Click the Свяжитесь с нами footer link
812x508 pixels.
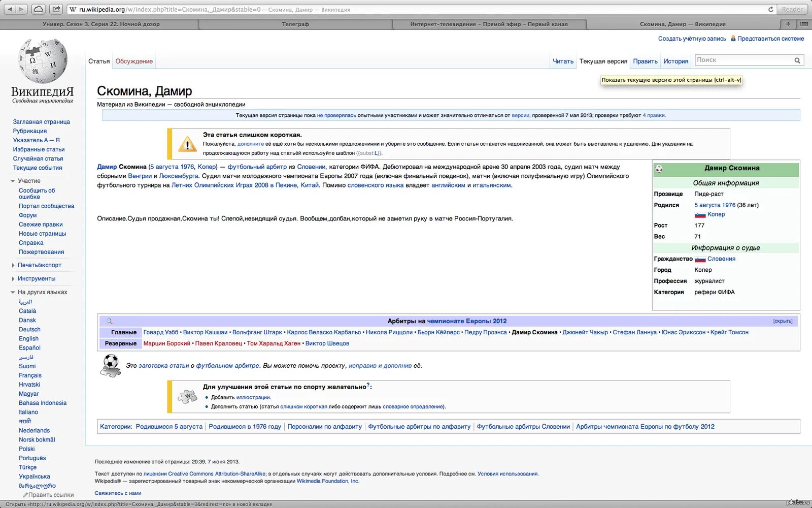click(118, 493)
